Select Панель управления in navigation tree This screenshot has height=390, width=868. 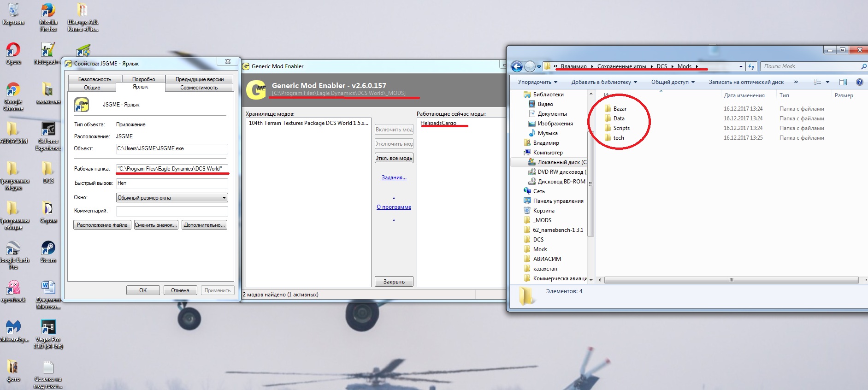click(x=554, y=201)
